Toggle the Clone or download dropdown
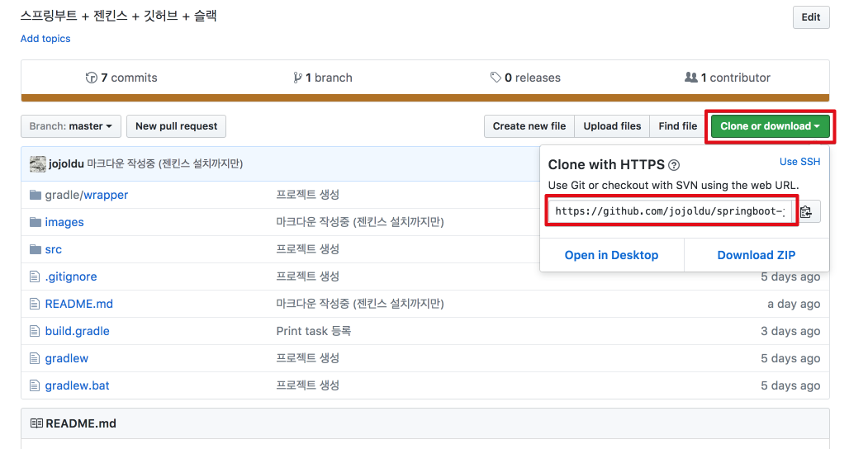This screenshot has width=868, height=449. tap(770, 126)
